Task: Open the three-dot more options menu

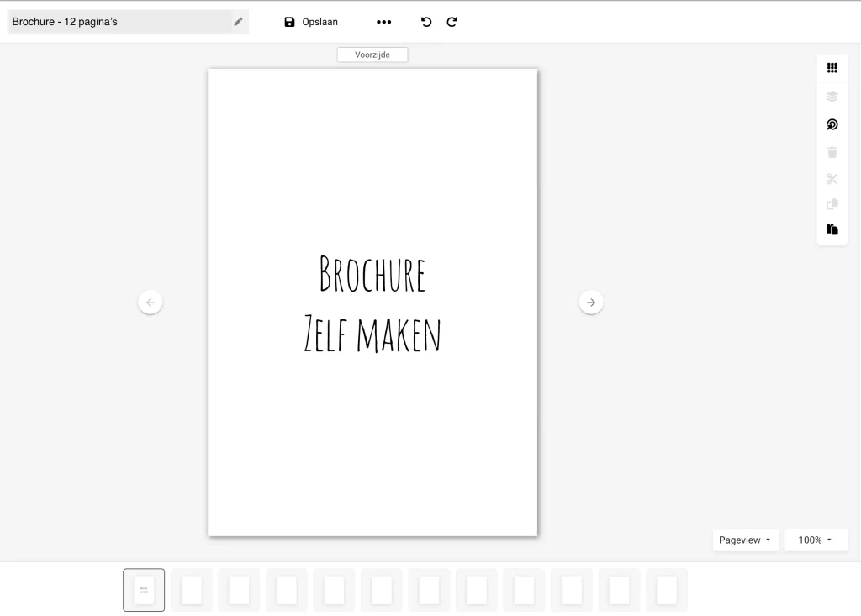Action: [x=383, y=22]
